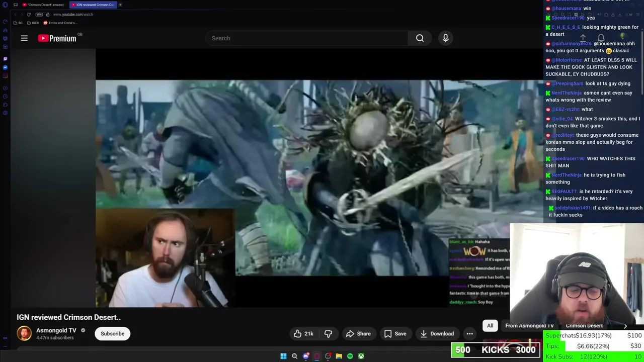Open Windows taskbar search

click(294, 356)
